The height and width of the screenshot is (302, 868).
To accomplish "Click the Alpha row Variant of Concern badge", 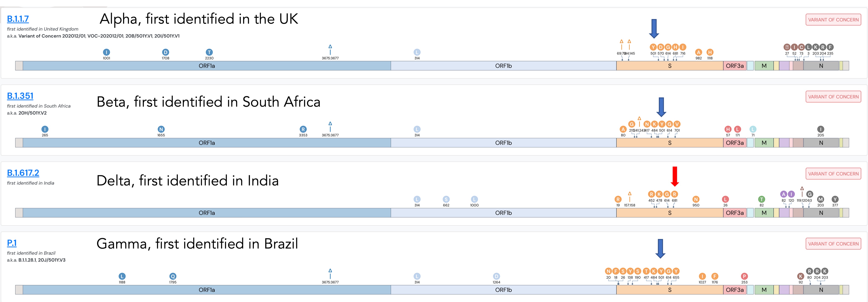I will tap(833, 20).
